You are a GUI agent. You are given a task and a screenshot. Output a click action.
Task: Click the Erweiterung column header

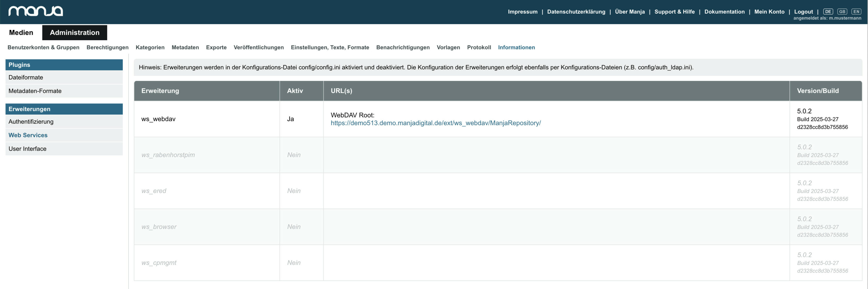pyautogui.click(x=207, y=91)
